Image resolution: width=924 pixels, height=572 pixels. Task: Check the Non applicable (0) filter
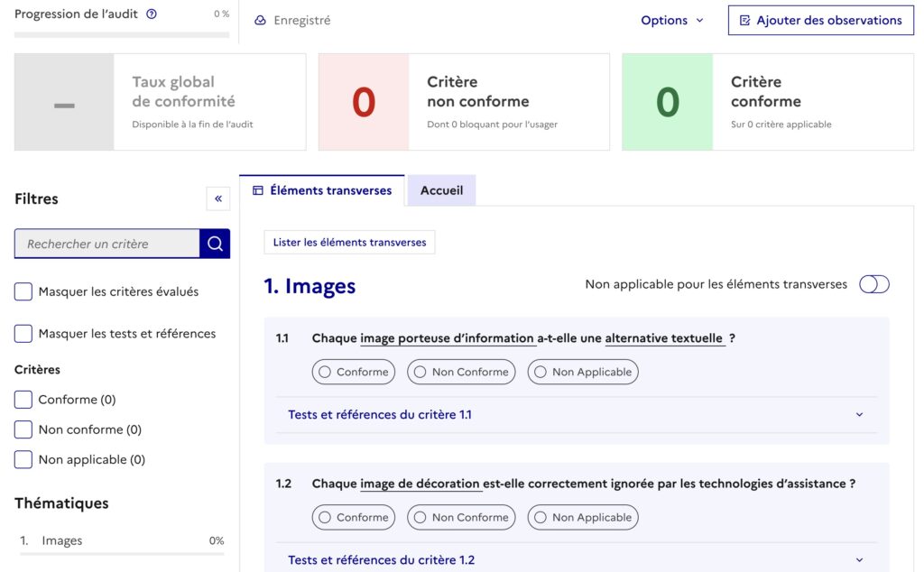click(x=23, y=459)
